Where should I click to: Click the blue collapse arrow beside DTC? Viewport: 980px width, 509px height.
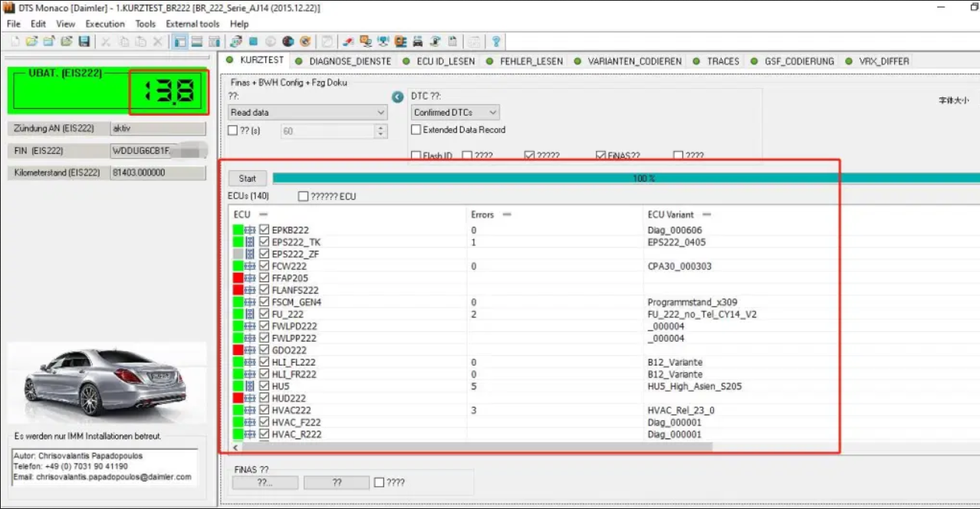point(398,97)
